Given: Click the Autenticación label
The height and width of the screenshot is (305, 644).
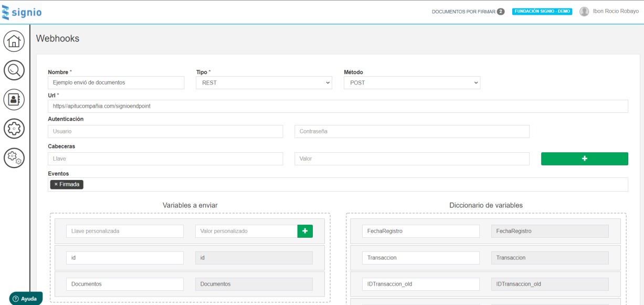Looking at the screenshot, I should [66, 119].
